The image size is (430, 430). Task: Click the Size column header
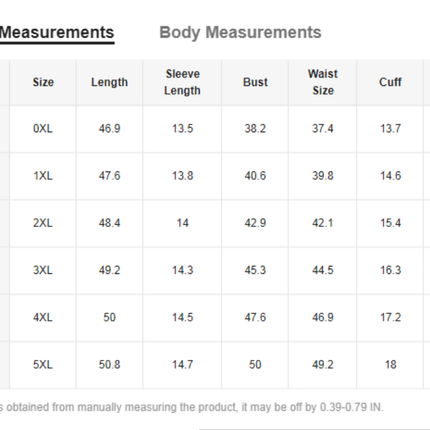pos(43,82)
